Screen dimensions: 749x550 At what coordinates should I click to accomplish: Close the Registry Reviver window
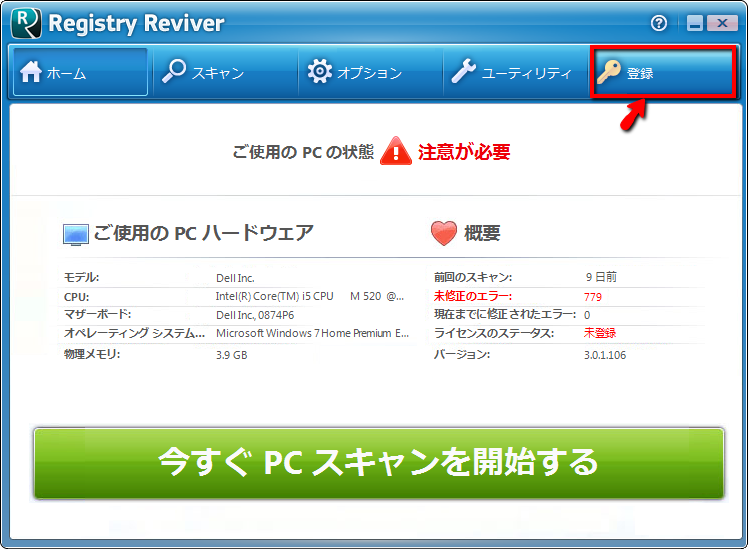pyautogui.click(x=722, y=23)
